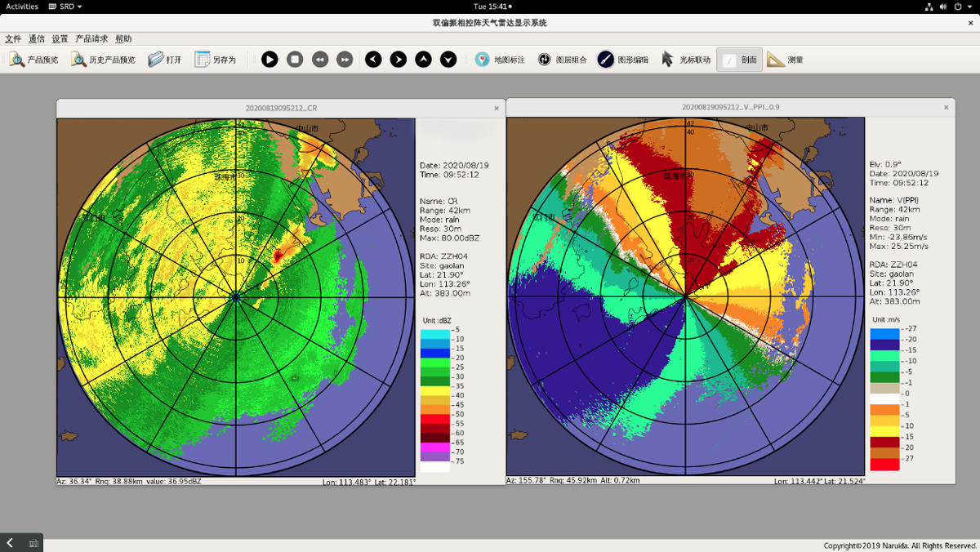Image resolution: width=980 pixels, height=552 pixels.
Task: Click the left arrow navigation button
Action: [373, 60]
